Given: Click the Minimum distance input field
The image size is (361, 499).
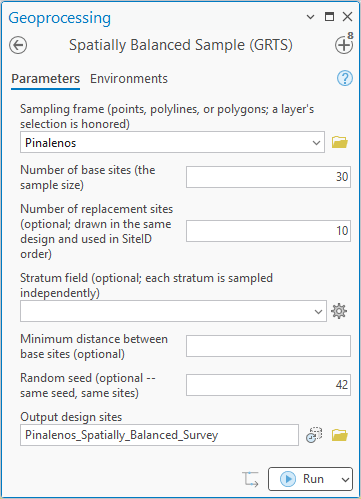Looking at the screenshot, I should tap(268, 346).
